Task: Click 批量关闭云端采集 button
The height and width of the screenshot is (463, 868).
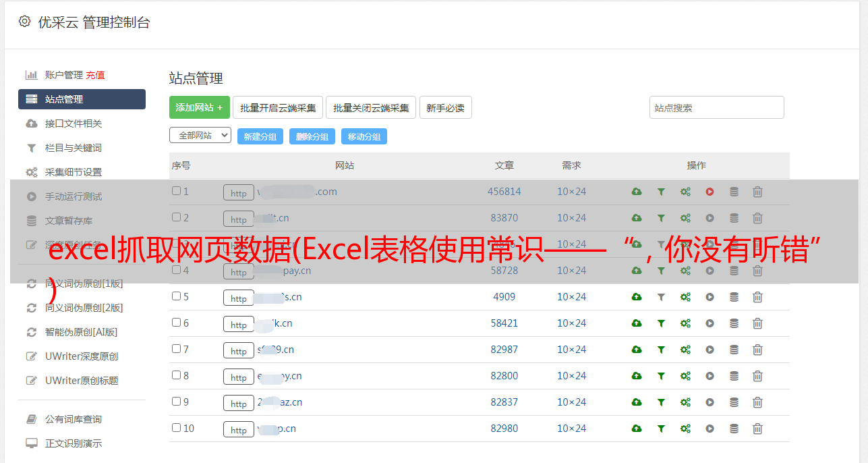Action: point(371,107)
